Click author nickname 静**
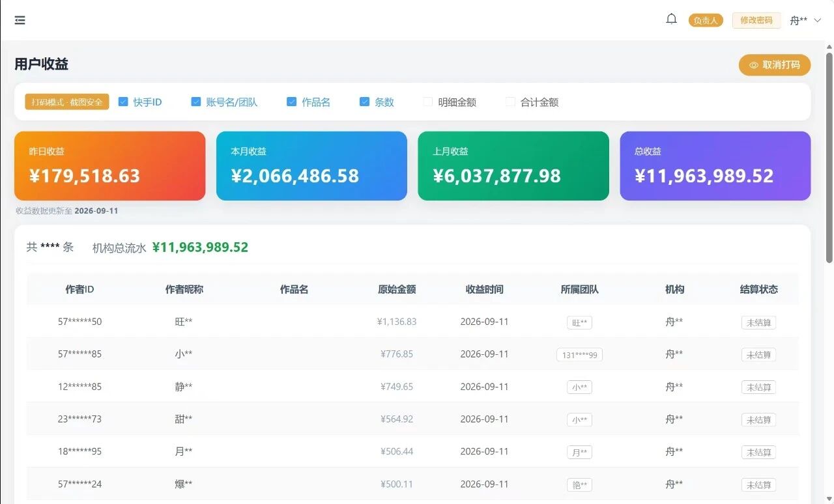The width and height of the screenshot is (834, 504). point(184,387)
